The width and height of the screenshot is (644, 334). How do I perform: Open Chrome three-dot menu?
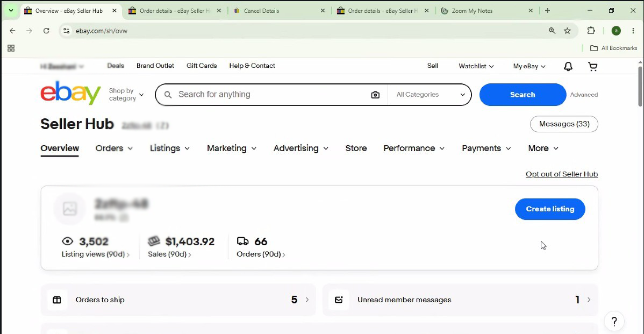click(x=633, y=31)
